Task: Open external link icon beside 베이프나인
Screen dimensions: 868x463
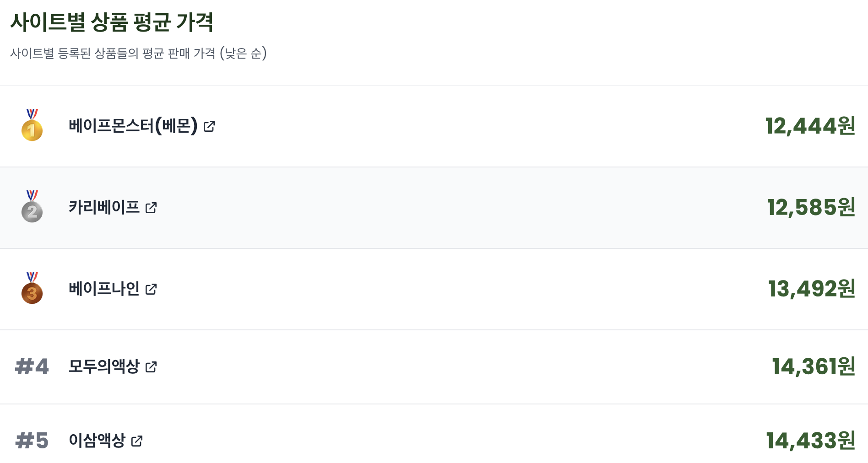Action: (x=151, y=289)
